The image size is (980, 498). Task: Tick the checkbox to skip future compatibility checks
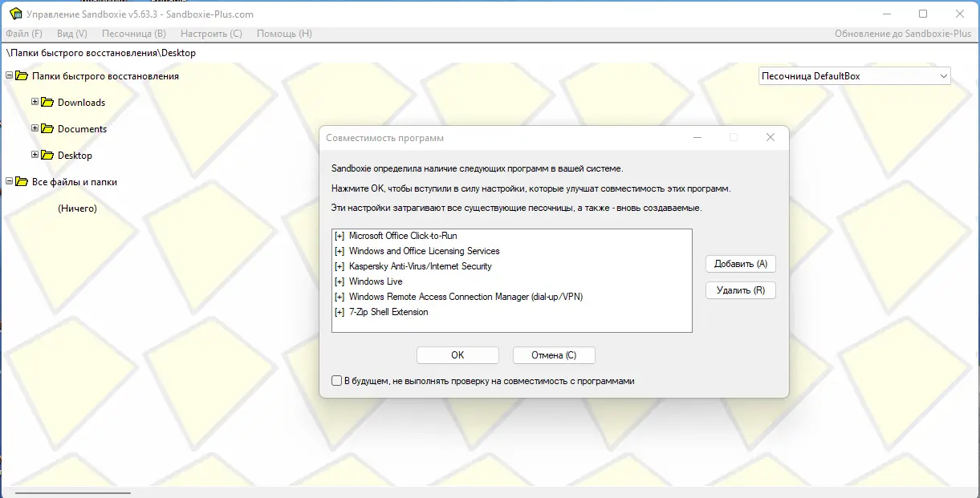pyautogui.click(x=337, y=381)
